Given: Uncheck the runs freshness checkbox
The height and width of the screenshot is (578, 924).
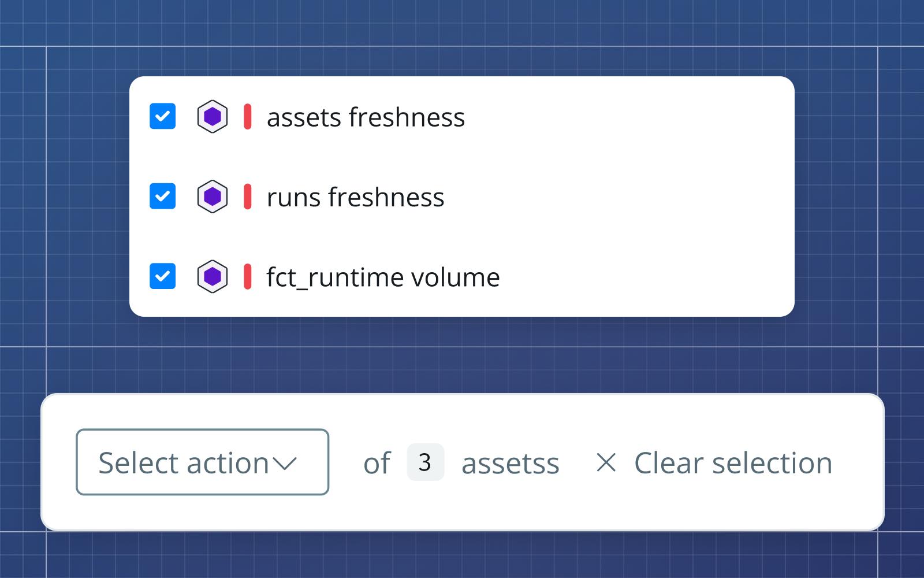Looking at the screenshot, I should (162, 197).
